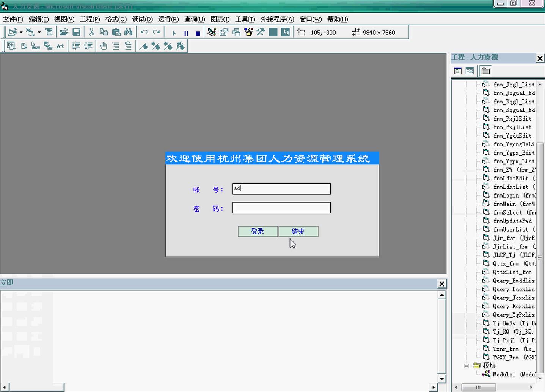The height and width of the screenshot is (392, 545).
Task: Click View Object in the project panel
Action: pyautogui.click(x=470, y=71)
